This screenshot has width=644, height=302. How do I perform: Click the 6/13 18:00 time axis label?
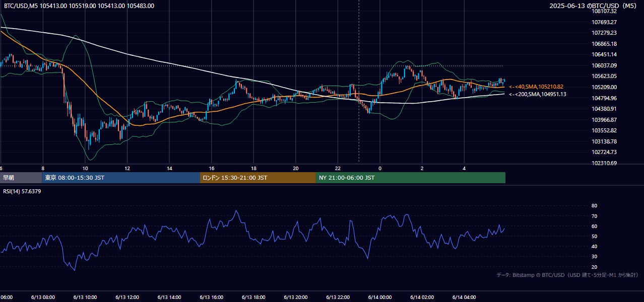(x=253, y=297)
